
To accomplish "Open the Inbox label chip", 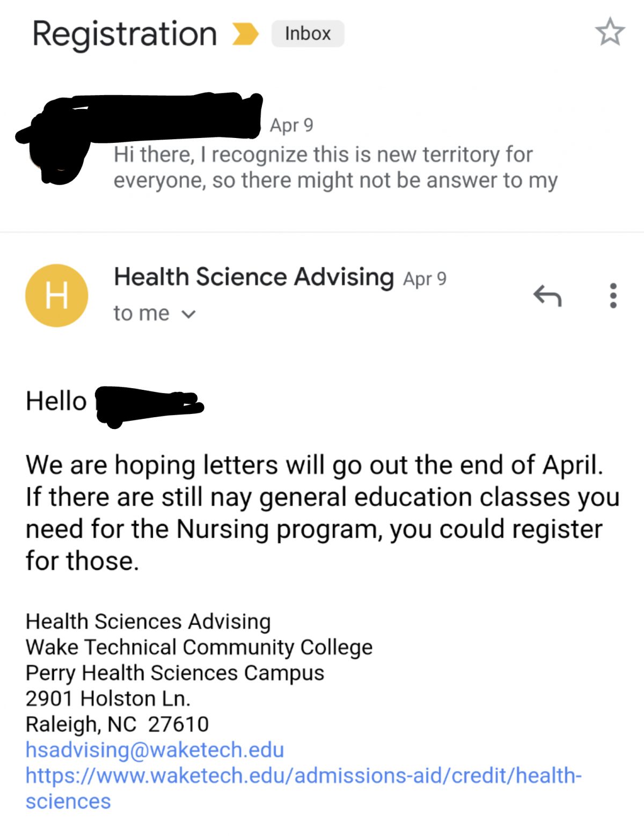I will (308, 34).
